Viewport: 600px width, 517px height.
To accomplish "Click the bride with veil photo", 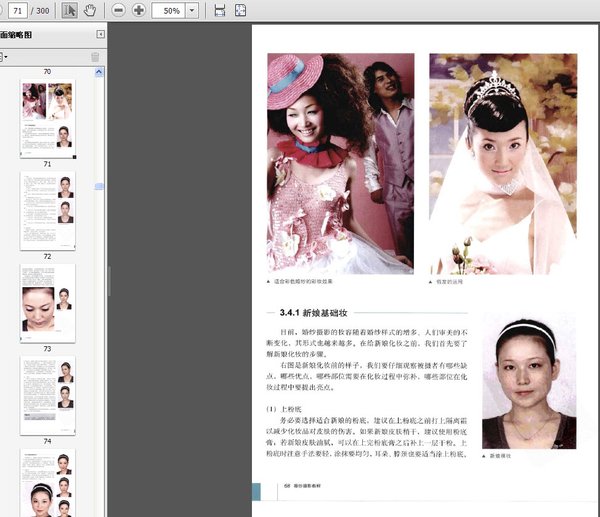I will pos(503,162).
